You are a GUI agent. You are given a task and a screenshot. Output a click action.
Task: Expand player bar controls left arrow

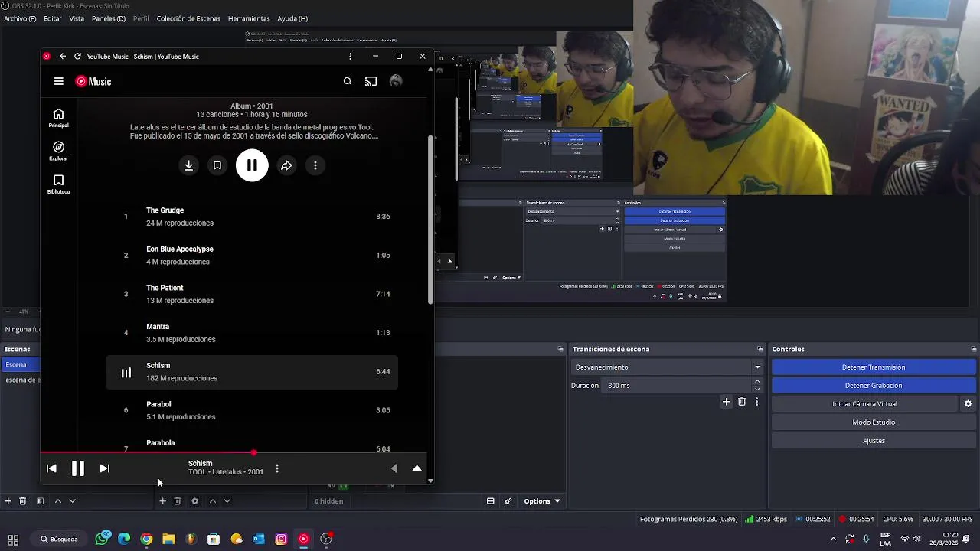(394, 468)
